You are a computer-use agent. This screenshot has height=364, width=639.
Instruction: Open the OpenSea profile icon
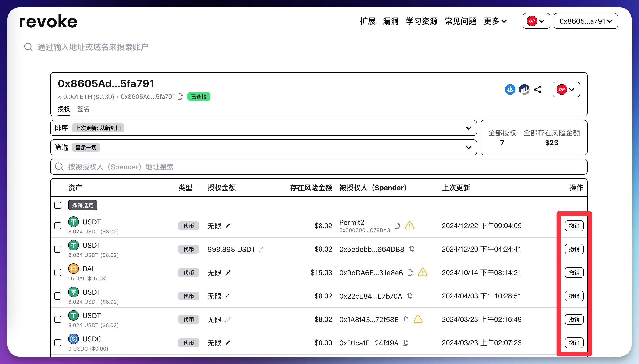point(510,89)
